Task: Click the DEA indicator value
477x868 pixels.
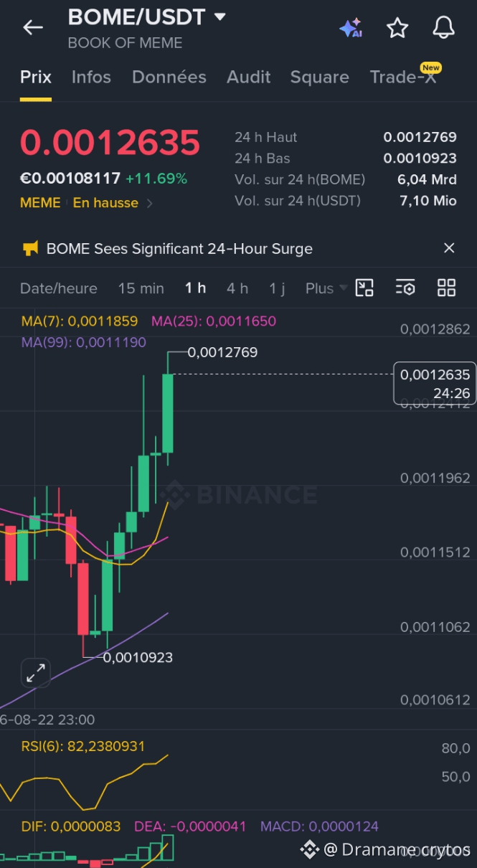Action: pyautogui.click(x=190, y=826)
